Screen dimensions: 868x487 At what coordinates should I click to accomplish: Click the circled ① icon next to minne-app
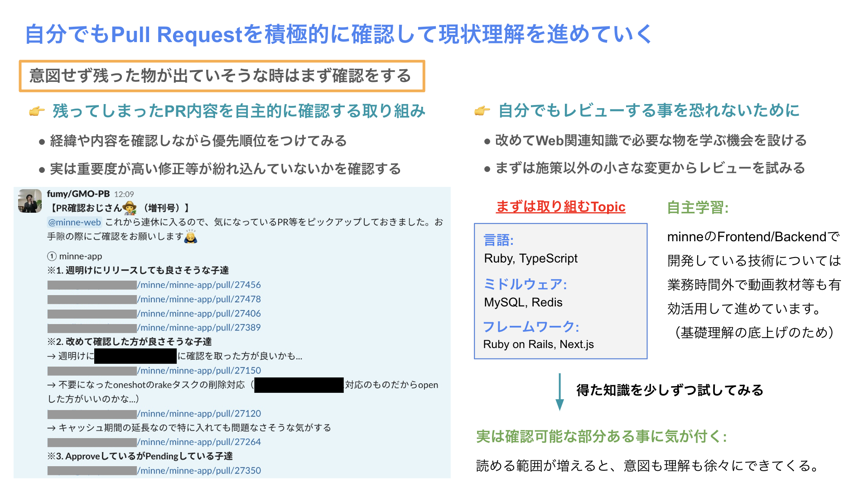tap(51, 256)
